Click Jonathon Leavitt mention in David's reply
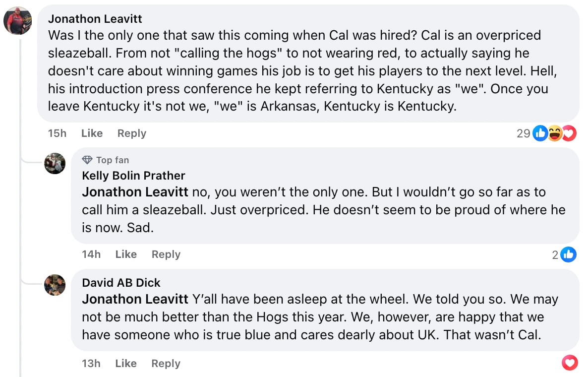Viewport: 588px width, 377px height. (x=135, y=299)
